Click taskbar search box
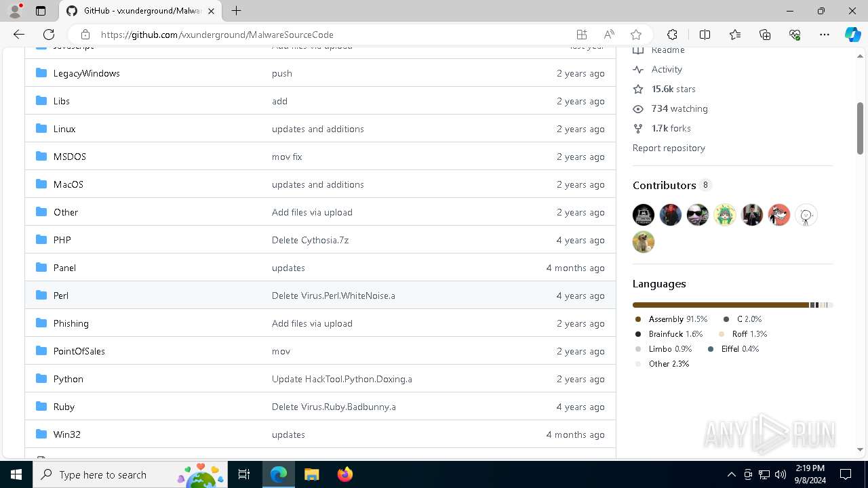The width and height of the screenshot is (868, 488). [x=131, y=474]
